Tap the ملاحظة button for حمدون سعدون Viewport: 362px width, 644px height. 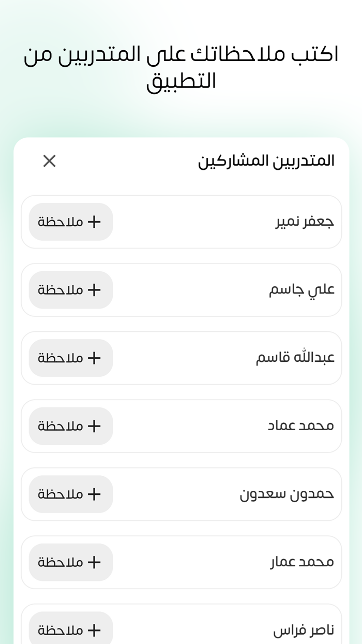71,494
